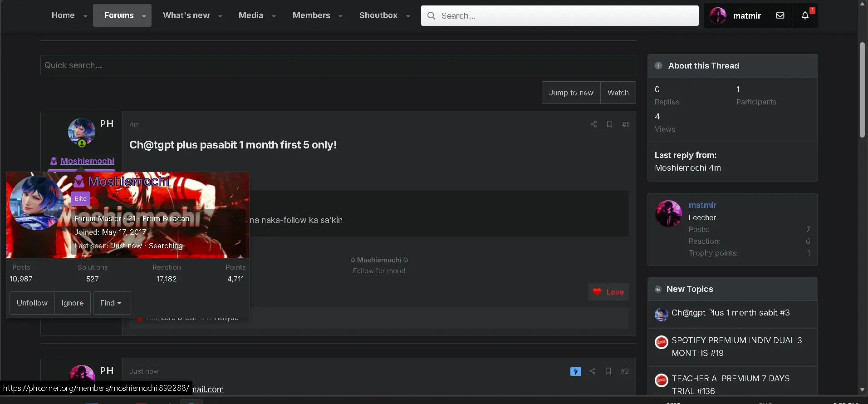
Task: Ignore Moshiemochi
Action: pyautogui.click(x=73, y=303)
